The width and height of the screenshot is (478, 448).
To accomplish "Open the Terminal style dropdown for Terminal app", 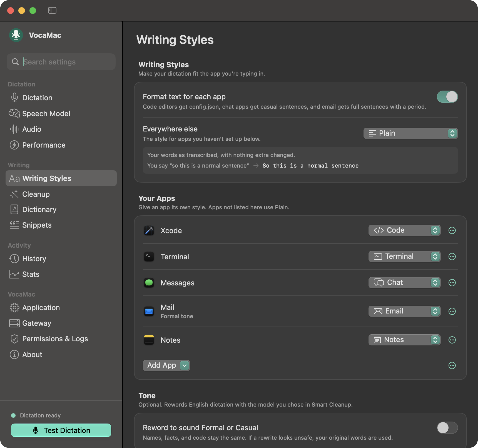I will pos(404,257).
